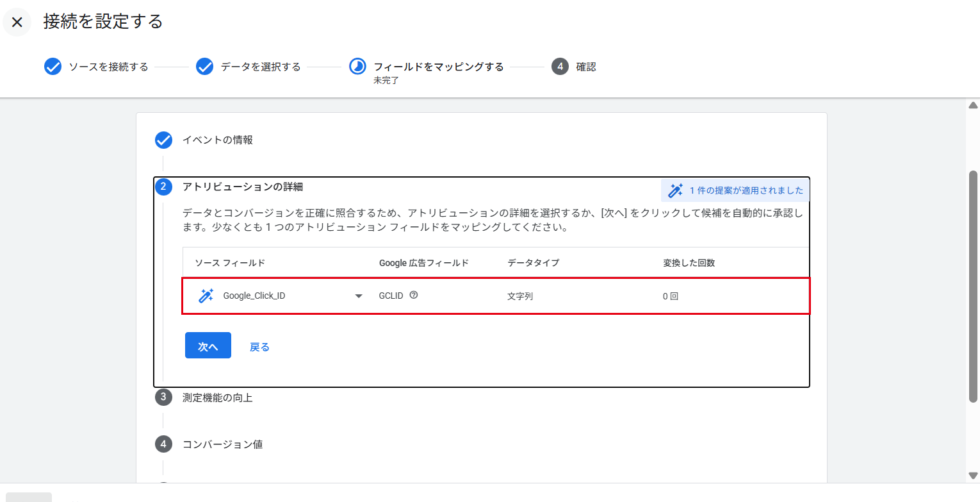Select the ソースを接続する step label

[x=108, y=67]
